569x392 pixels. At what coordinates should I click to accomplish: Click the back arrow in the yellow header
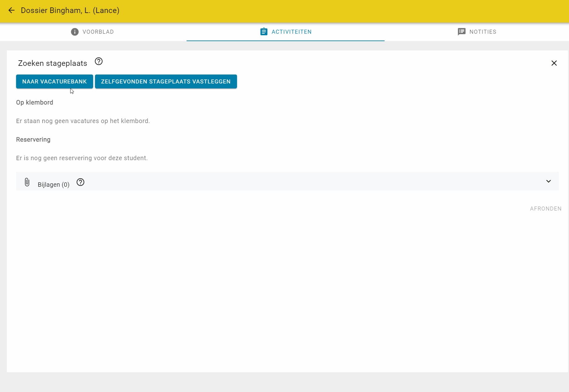(11, 10)
